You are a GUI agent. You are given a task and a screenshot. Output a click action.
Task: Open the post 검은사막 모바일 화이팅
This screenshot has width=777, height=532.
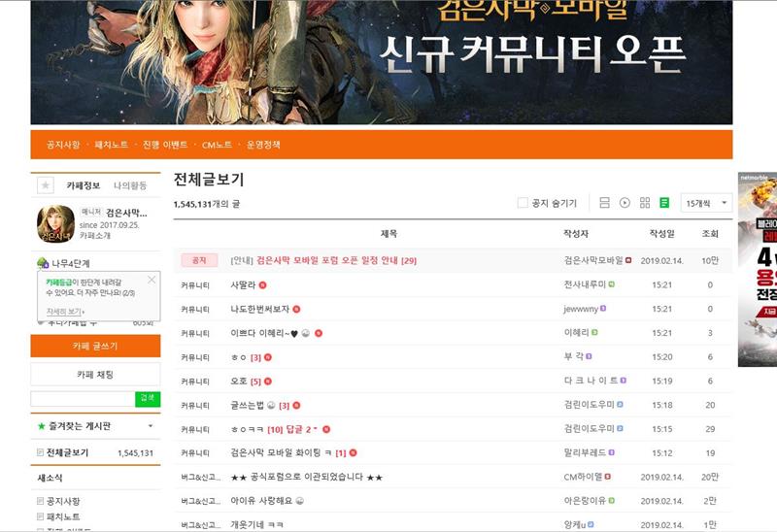[281, 452]
